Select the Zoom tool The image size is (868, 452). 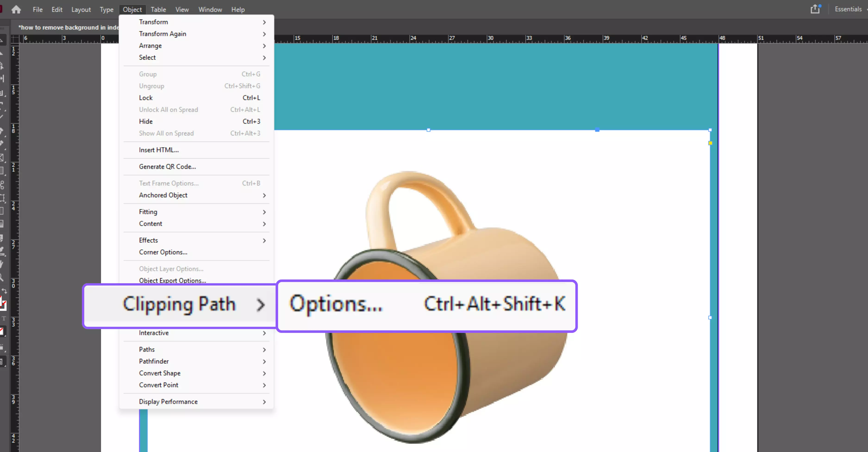pos(2,278)
